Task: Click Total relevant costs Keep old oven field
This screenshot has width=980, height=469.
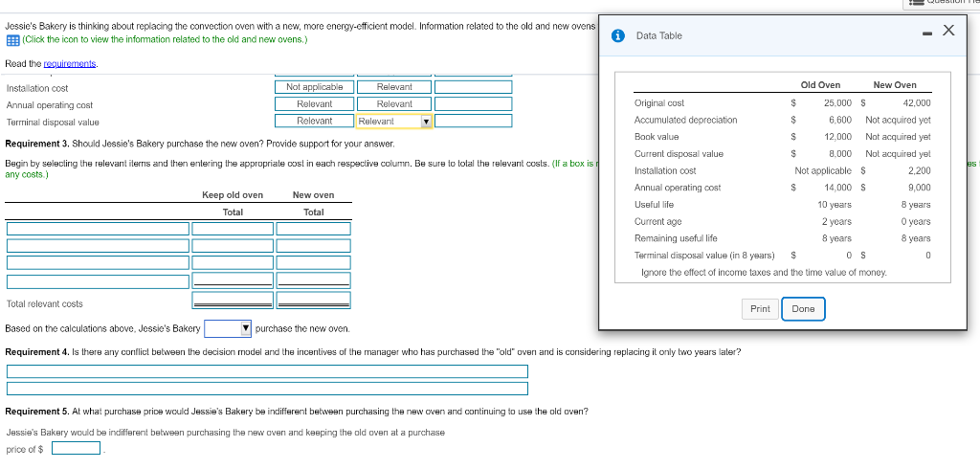Action: [233, 301]
